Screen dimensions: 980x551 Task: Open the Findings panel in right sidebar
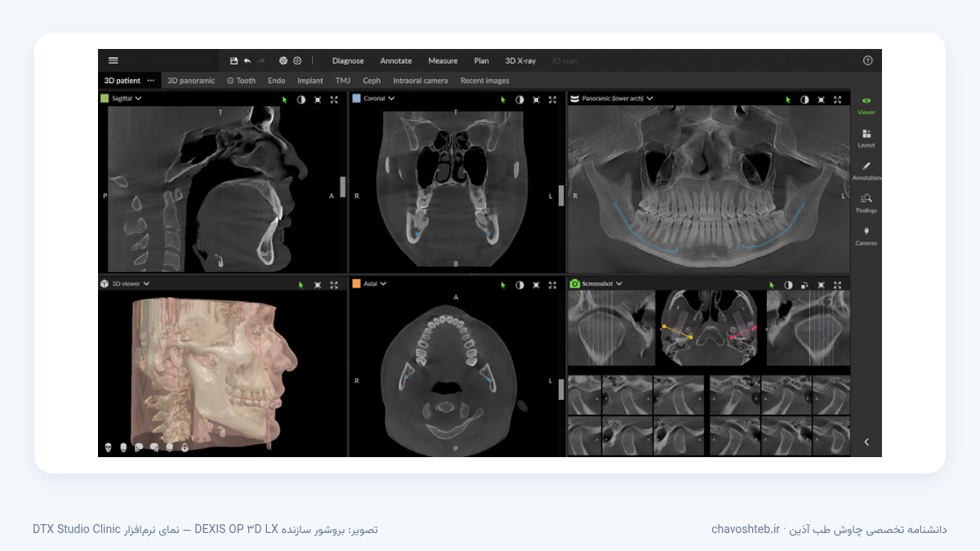pyautogui.click(x=866, y=203)
